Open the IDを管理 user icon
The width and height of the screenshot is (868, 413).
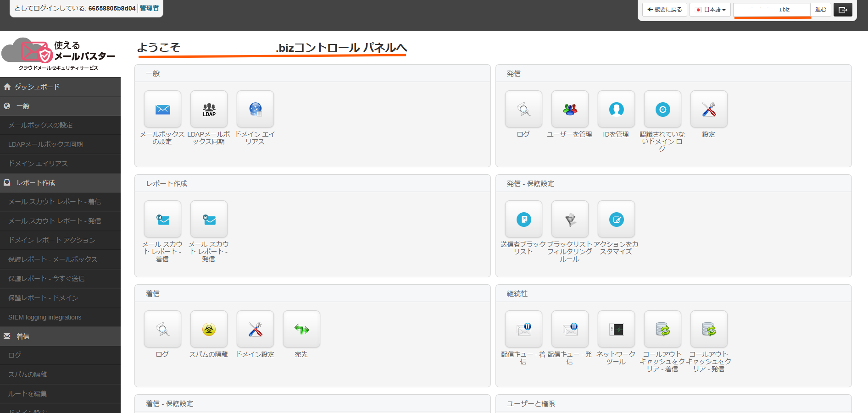coord(616,109)
